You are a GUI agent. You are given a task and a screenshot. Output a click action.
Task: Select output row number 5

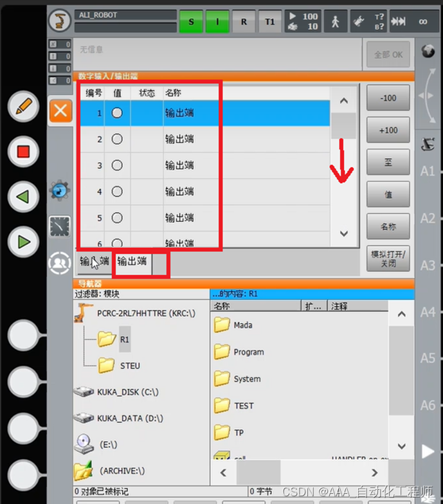[204, 218]
